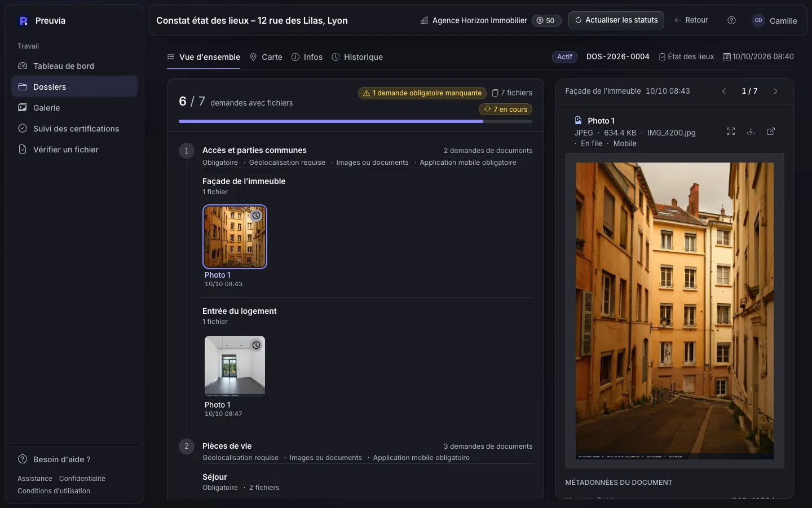812x508 pixels.
Task: Open Suivi des certifications
Action: click(x=74, y=129)
